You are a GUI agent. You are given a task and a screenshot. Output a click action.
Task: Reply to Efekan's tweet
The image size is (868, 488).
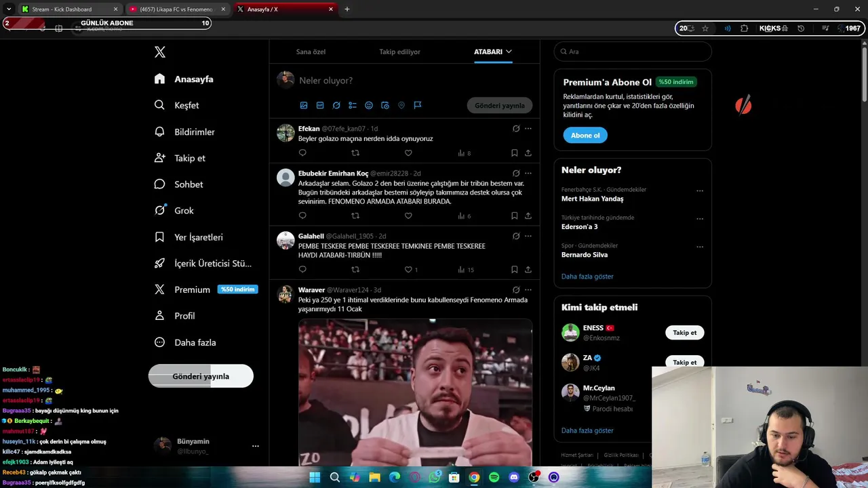(x=302, y=153)
